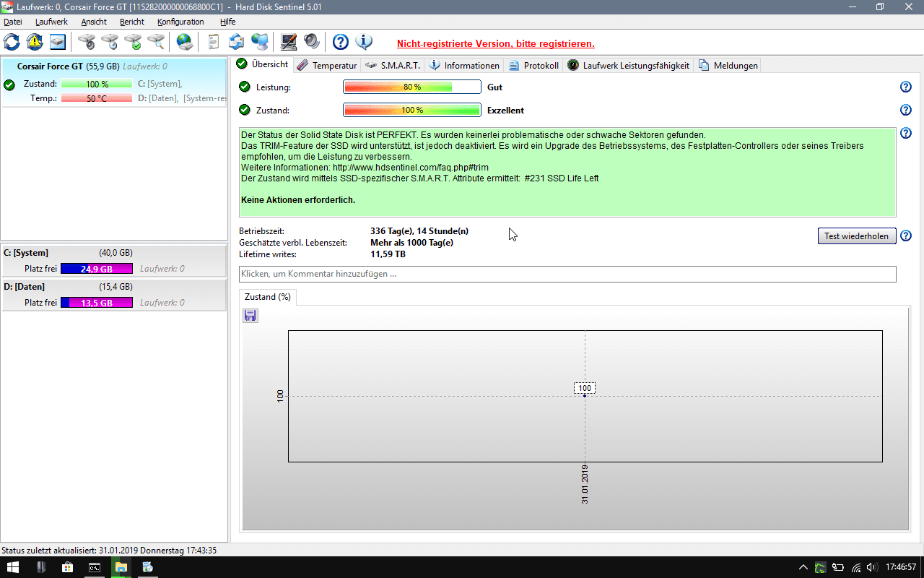The image size is (924, 578).
Task: Open the Microsoft Store taskbar icon
Action: pos(68,567)
